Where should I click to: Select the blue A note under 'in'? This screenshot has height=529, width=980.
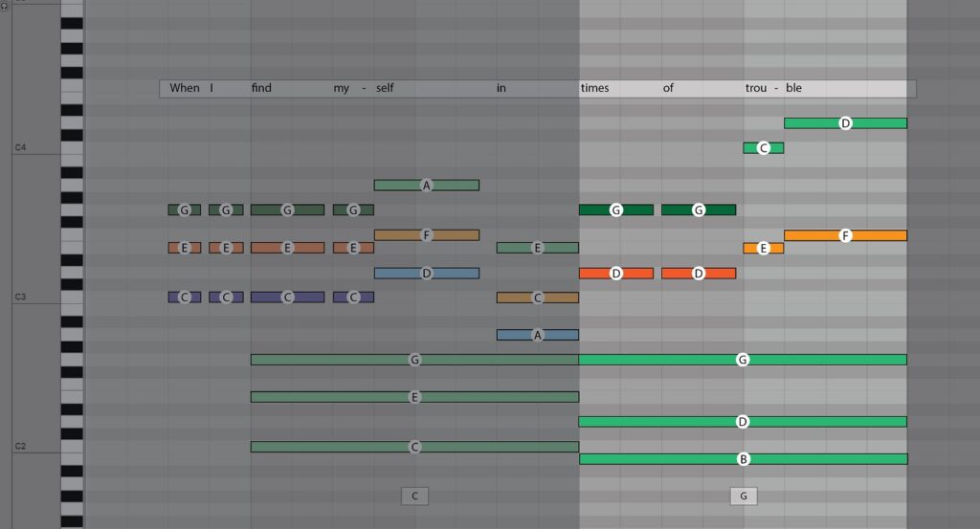point(538,335)
